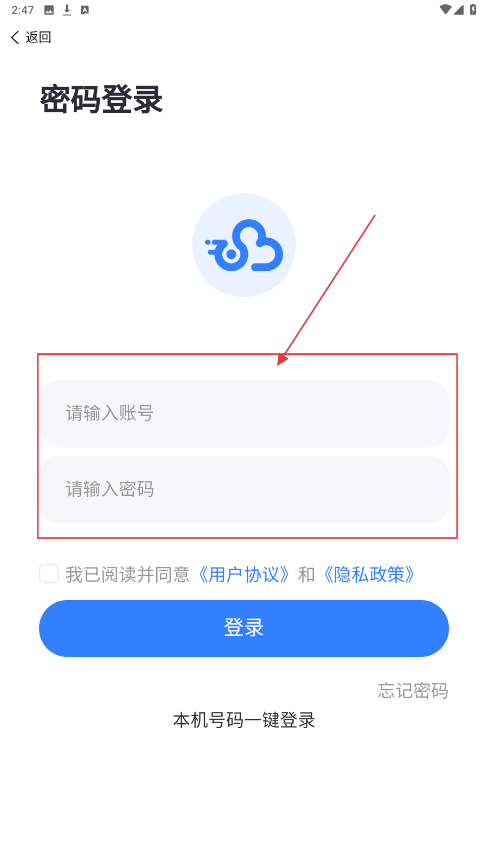
Task: Tap the back chevron arrow icon
Action: click(15, 37)
